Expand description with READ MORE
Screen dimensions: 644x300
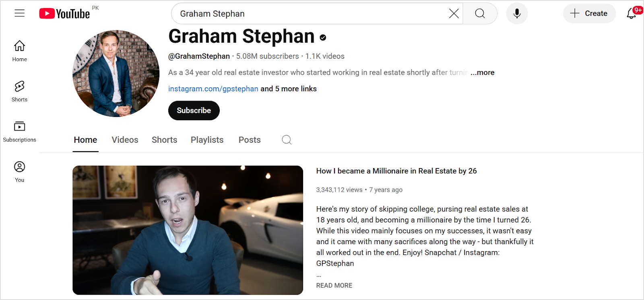tap(334, 286)
